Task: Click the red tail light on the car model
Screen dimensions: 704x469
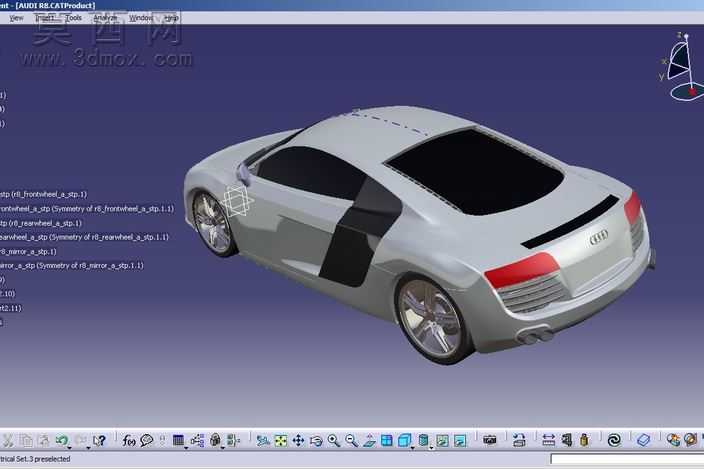Action: pos(521,269)
